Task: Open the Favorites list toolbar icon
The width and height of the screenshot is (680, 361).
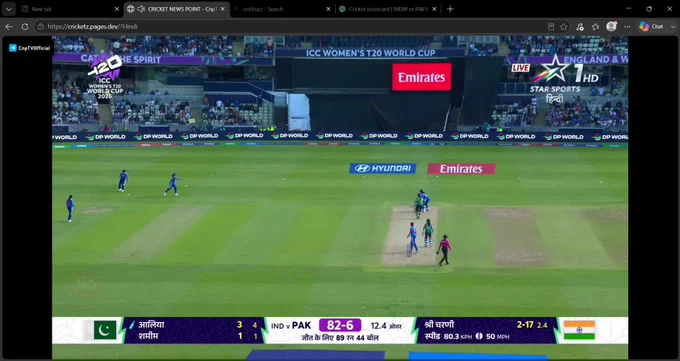Action: (595, 26)
